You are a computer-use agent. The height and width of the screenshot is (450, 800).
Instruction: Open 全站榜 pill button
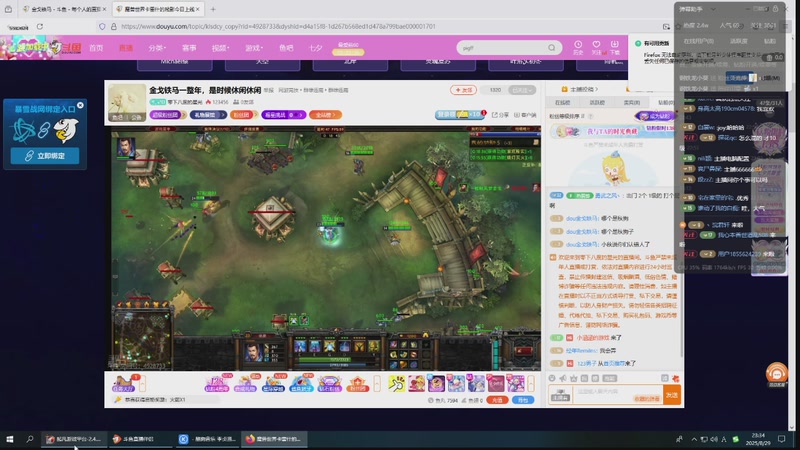325,115
